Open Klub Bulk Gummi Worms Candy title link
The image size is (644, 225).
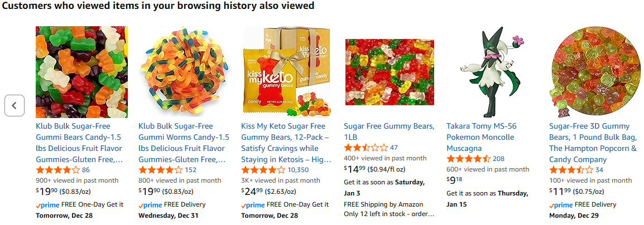(184, 143)
